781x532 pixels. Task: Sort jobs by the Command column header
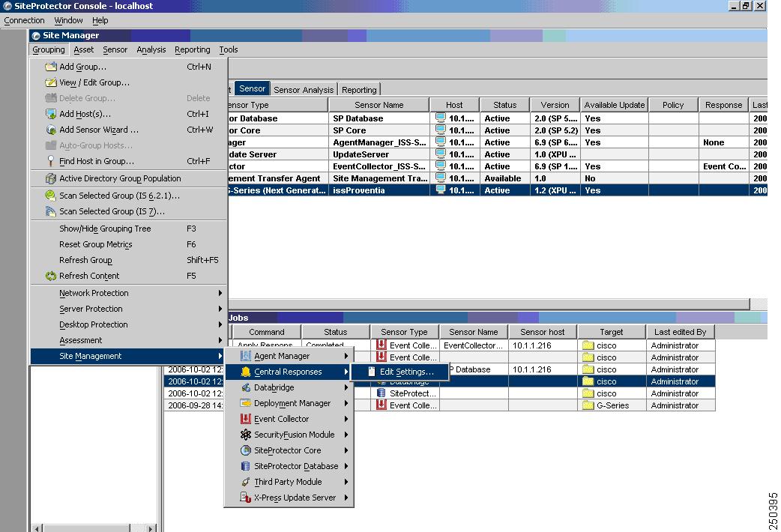pos(267,332)
